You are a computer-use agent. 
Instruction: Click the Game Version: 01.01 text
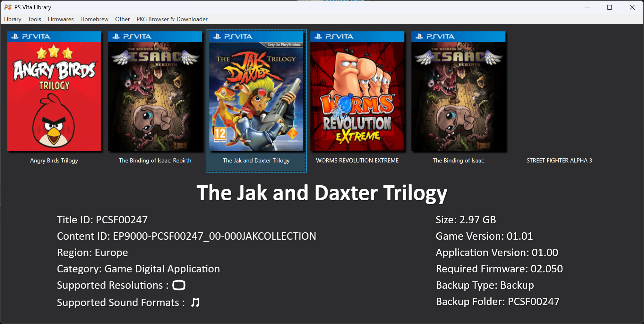click(484, 236)
